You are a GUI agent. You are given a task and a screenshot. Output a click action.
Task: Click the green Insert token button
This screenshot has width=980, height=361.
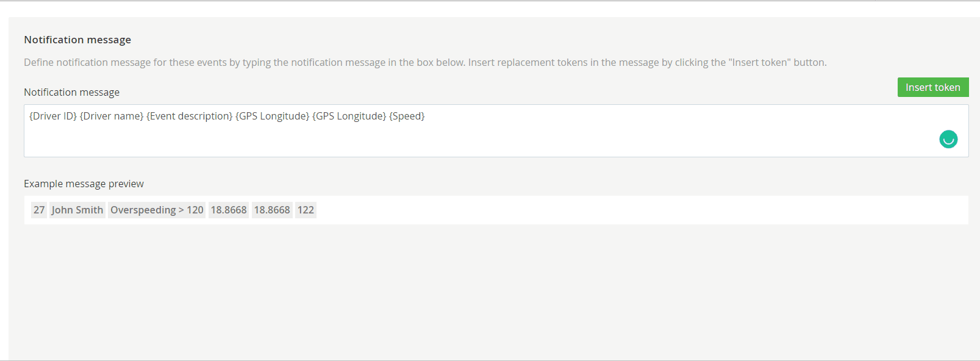point(933,87)
